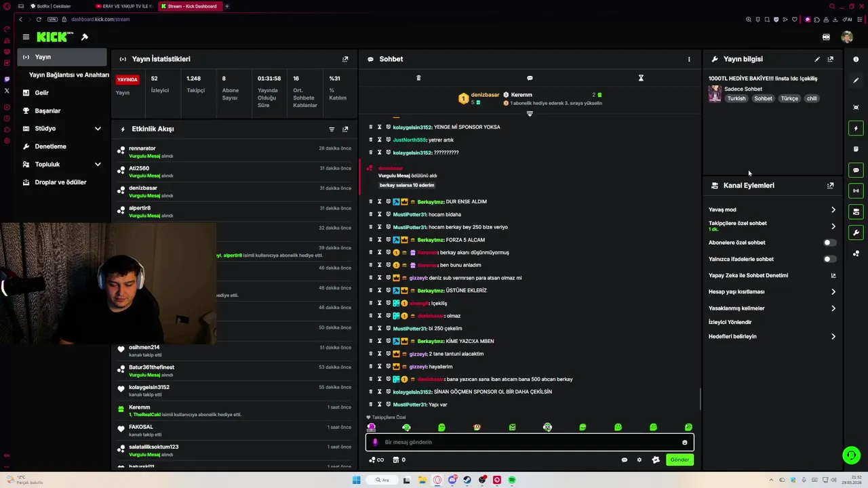Open Yayın Bağlantısı ve Anahtarı page

coord(68,75)
